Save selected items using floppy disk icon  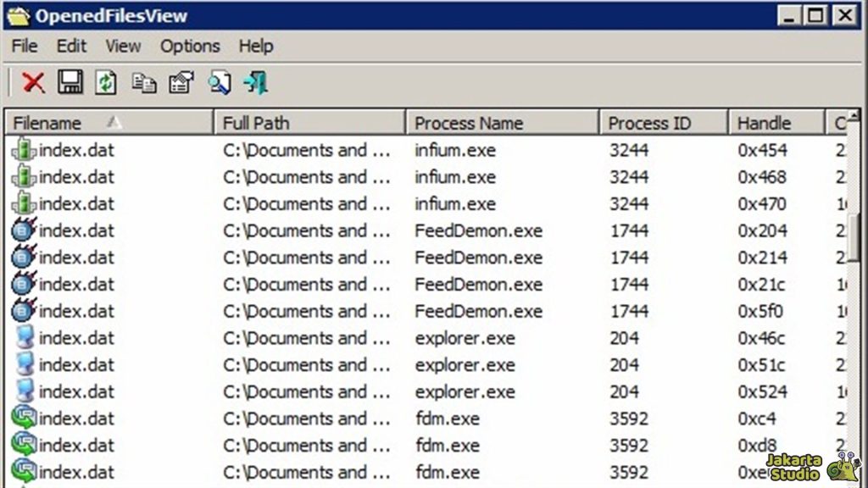point(70,82)
